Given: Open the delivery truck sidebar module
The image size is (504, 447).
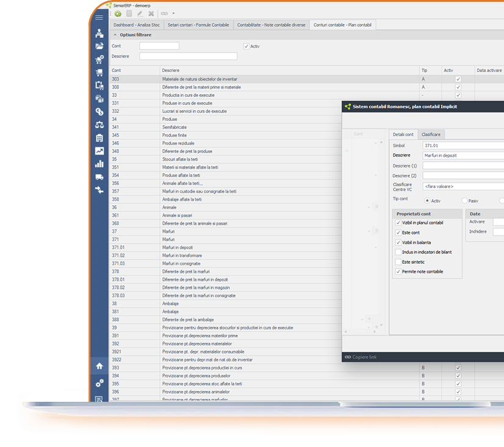Looking at the screenshot, I should tap(99, 176).
